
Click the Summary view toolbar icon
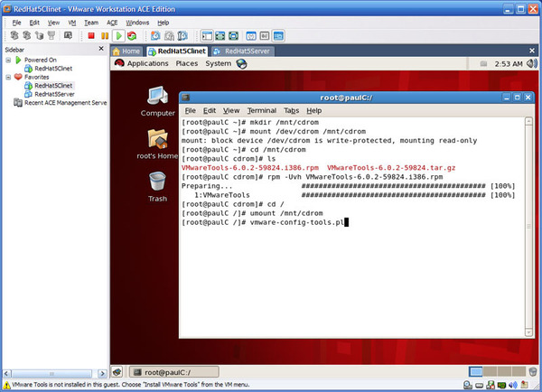click(251, 35)
